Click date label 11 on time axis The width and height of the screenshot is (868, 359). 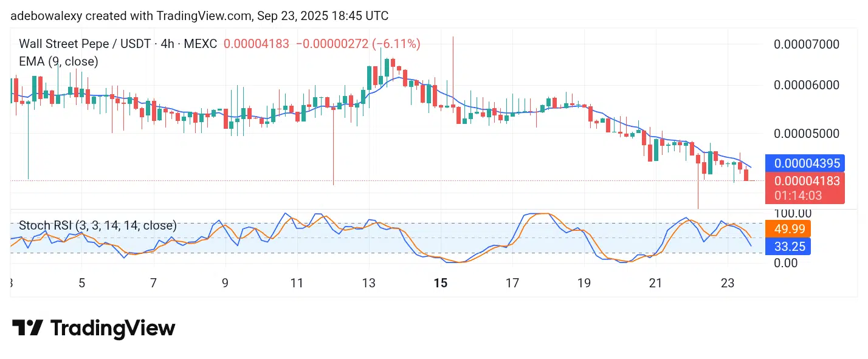(297, 283)
